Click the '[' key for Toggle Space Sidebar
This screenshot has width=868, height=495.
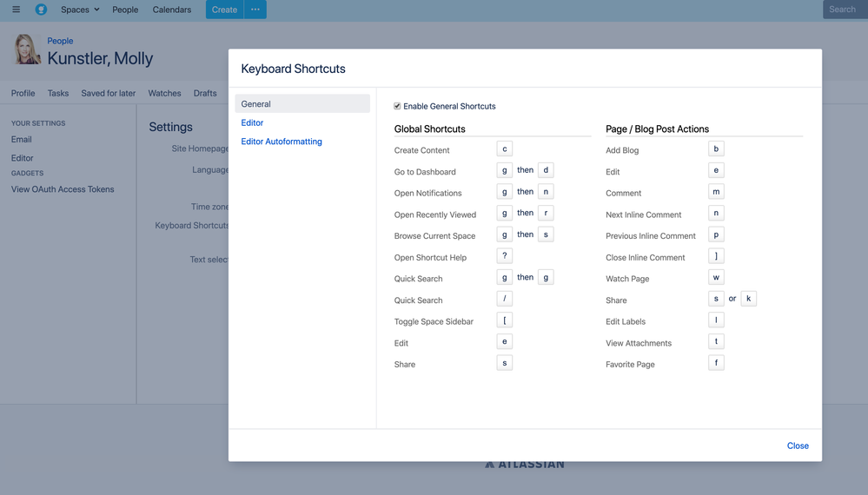coord(504,320)
